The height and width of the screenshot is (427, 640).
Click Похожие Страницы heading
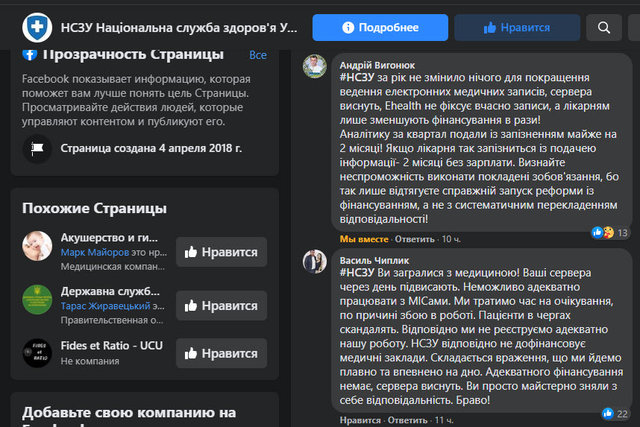point(94,208)
